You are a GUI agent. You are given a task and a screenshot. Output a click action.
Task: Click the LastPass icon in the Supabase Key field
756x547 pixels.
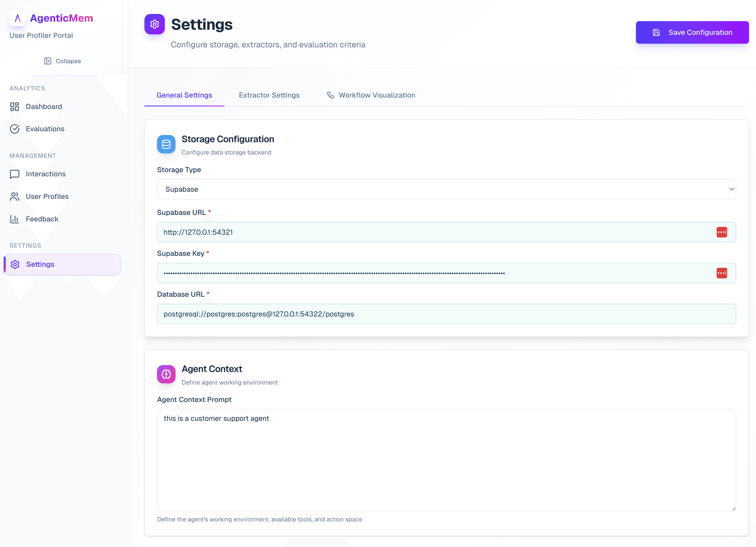[x=722, y=273]
